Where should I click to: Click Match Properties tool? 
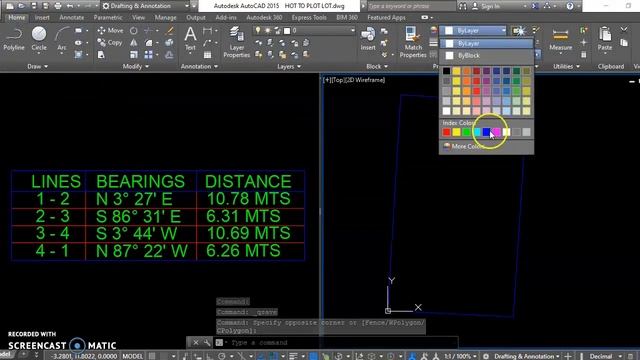[x=413, y=42]
